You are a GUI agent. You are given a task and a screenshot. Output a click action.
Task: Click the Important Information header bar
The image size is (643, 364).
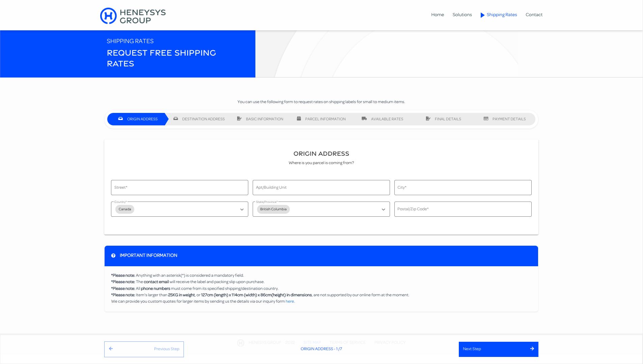321,256
